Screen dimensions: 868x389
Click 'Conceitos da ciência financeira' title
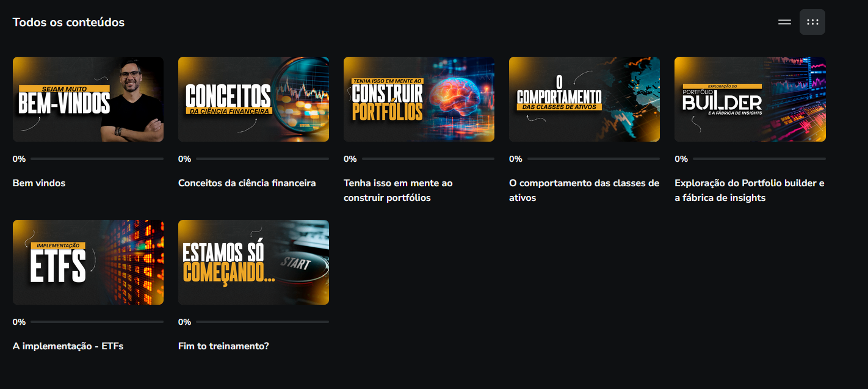(x=247, y=183)
